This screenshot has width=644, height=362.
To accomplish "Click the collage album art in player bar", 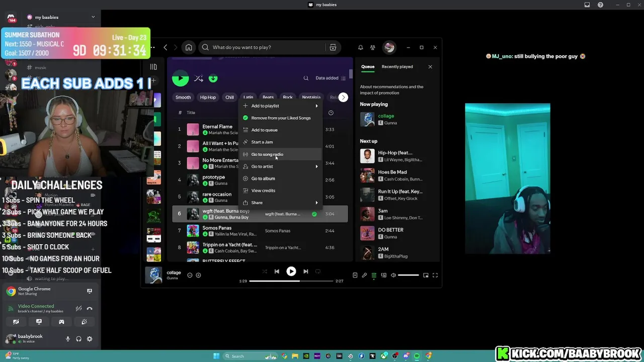I will click(154, 275).
